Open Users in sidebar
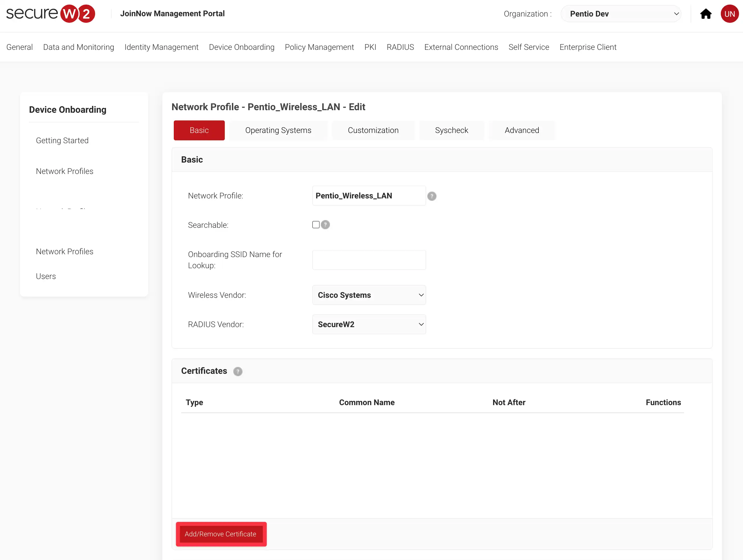Screen dimensions: 743x560 coord(46,276)
